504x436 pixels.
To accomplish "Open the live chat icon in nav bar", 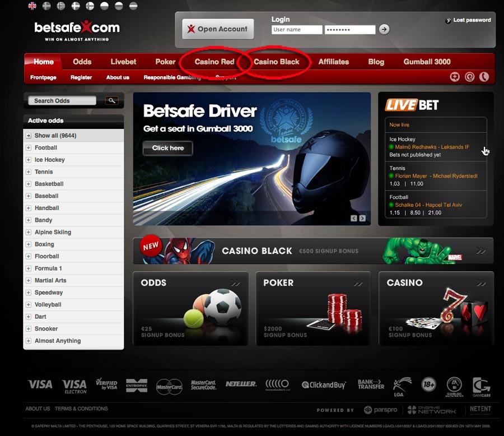I will 455,77.
